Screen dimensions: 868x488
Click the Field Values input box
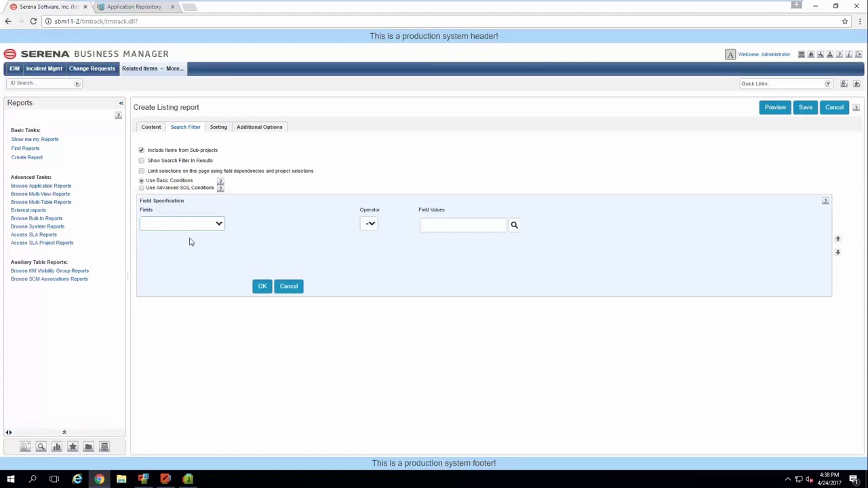(x=463, y=225)
